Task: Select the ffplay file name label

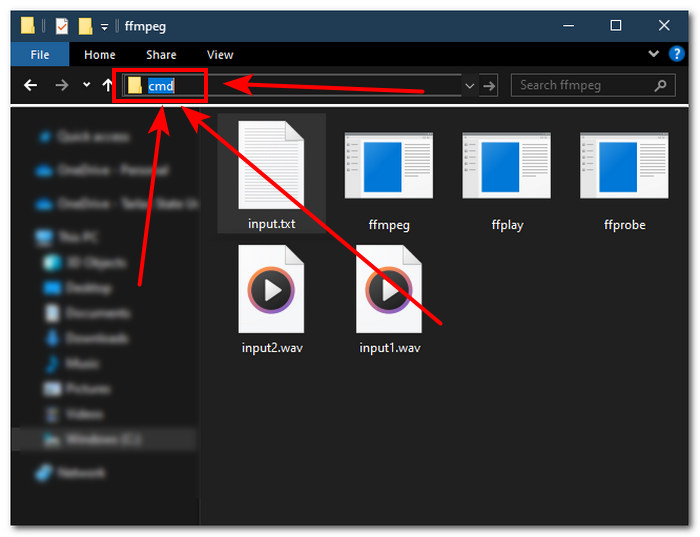Action: (x=507, y=225)
